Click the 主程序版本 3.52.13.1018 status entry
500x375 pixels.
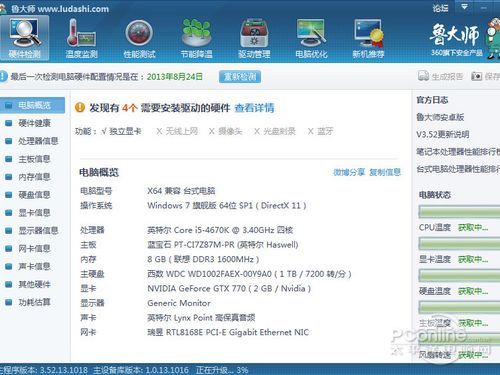[44, 370]
